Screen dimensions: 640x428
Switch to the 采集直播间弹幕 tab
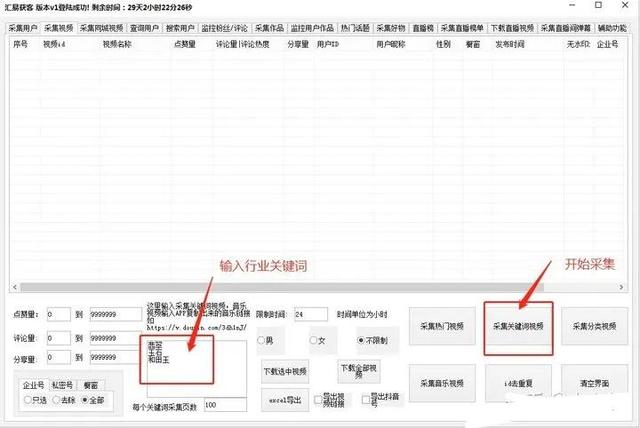[x=566, y=28]
